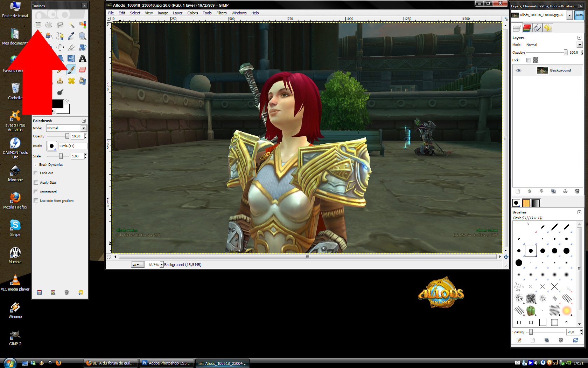Select the Rectangle Select tool
588x368 pixels.
[38, 25]
